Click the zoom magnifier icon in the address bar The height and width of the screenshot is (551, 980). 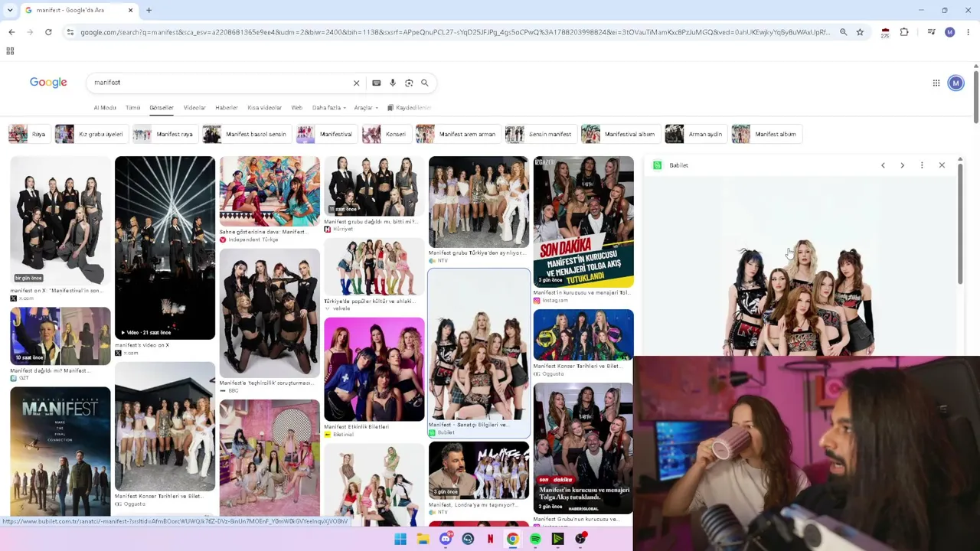click(x=843, y=32)
